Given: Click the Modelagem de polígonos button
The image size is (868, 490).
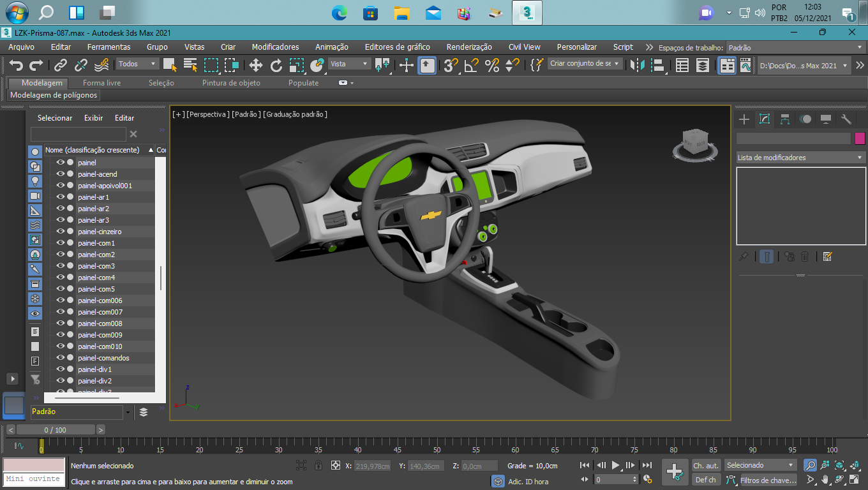Looking at the screenshot, I should point(54,95).
